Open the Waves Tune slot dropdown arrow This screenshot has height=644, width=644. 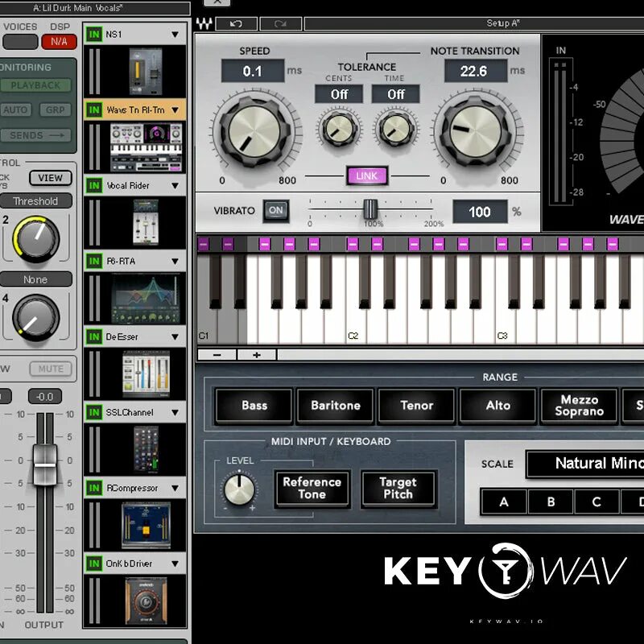(x=175, y=110)
